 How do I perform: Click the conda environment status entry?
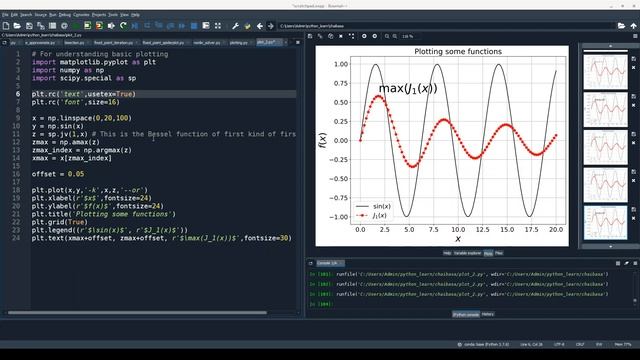483,344
